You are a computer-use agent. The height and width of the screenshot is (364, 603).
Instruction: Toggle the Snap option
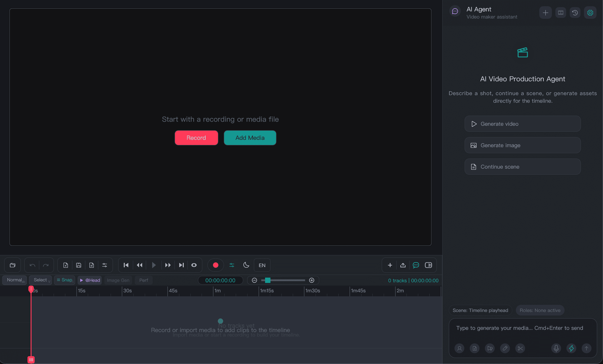pos(65,280)
